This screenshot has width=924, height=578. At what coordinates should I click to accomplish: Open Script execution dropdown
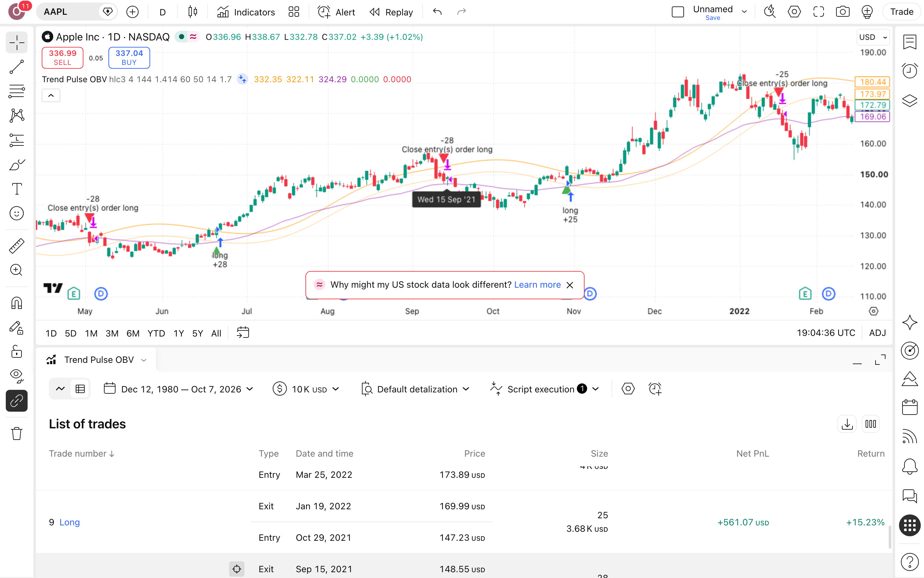coord(545,389)
